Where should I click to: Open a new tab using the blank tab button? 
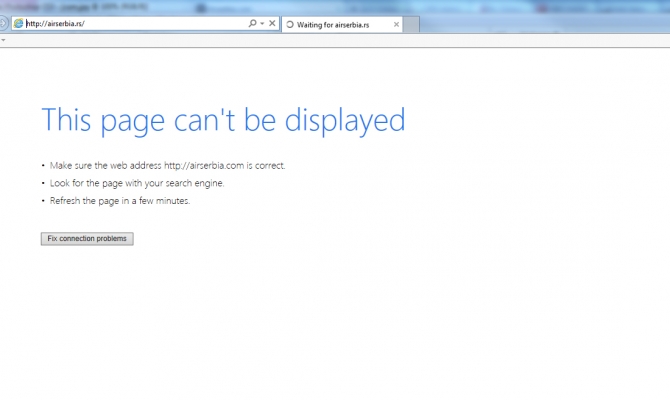coord(412,24)
